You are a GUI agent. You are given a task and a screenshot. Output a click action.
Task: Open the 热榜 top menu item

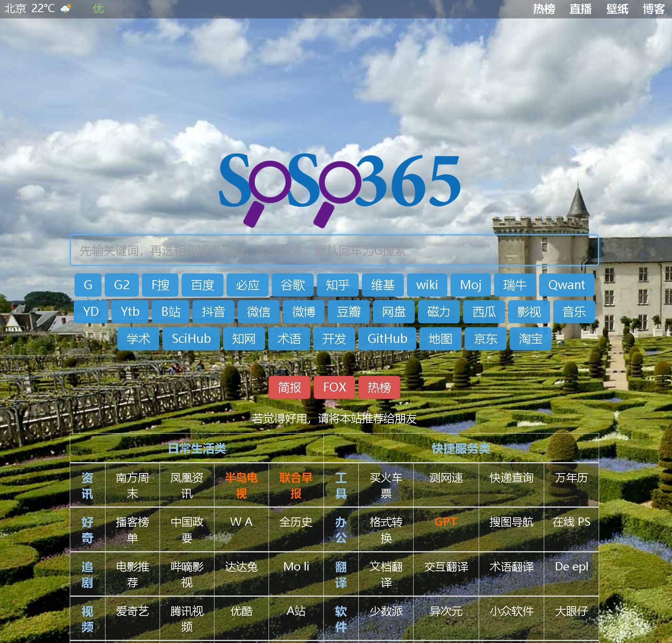click(x=544, y=9)
